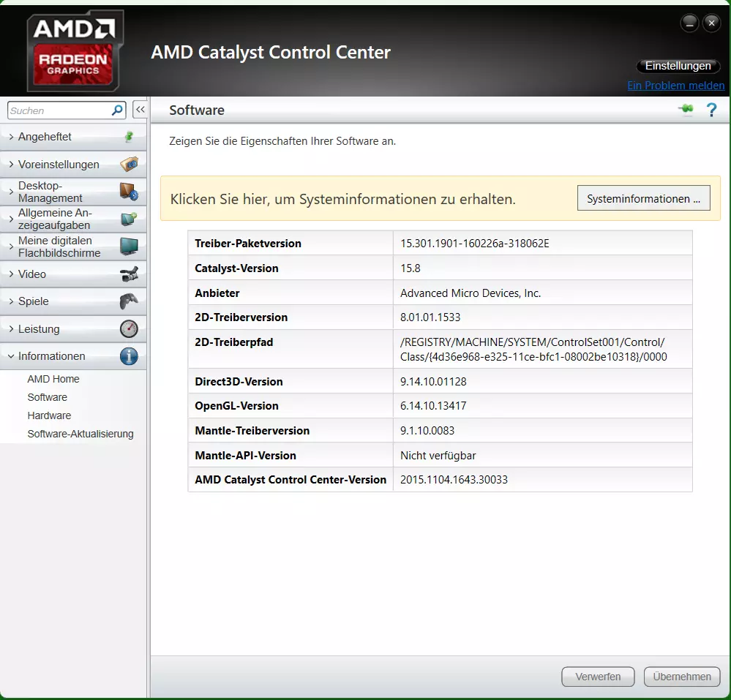Viewport: 731px width, 700px height.
Task: Collapse sidebar with double-arrow button
Action: (x=140, y=110)
